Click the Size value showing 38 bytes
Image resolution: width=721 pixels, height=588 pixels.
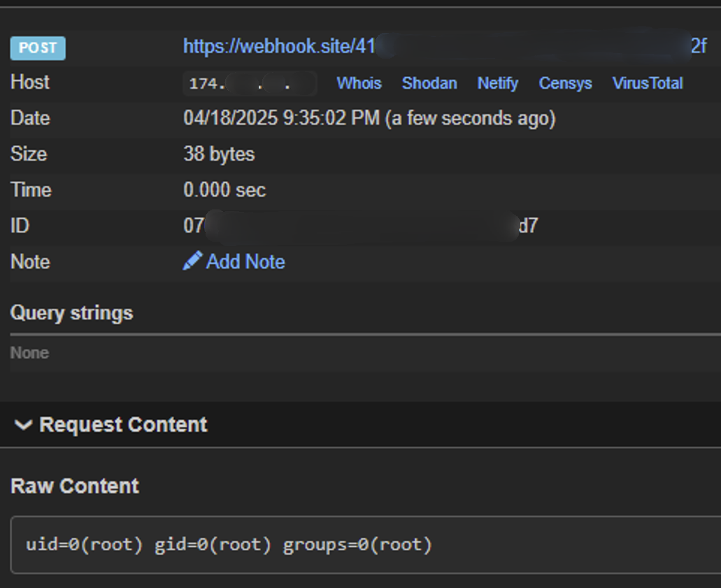tap(218, 154)
